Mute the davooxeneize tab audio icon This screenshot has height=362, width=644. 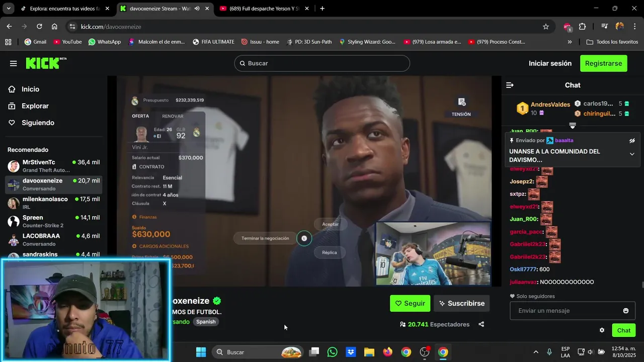click(197, 9)
